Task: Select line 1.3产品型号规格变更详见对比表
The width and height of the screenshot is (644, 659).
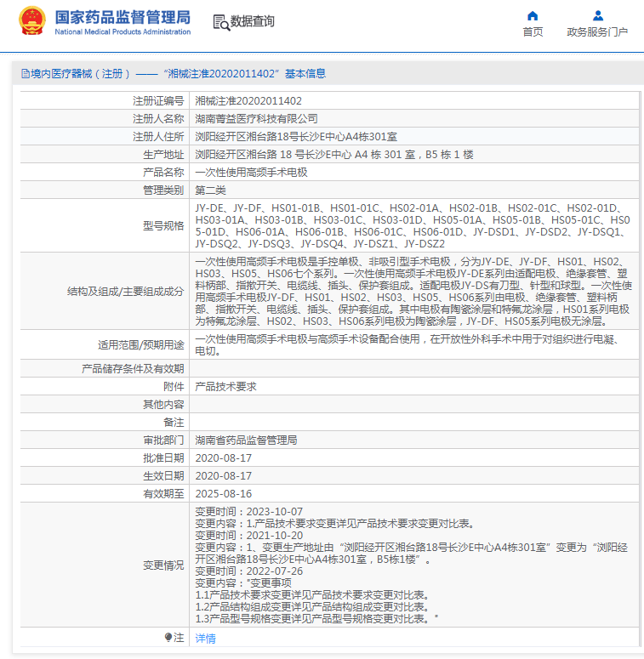Action: point(317,619)
